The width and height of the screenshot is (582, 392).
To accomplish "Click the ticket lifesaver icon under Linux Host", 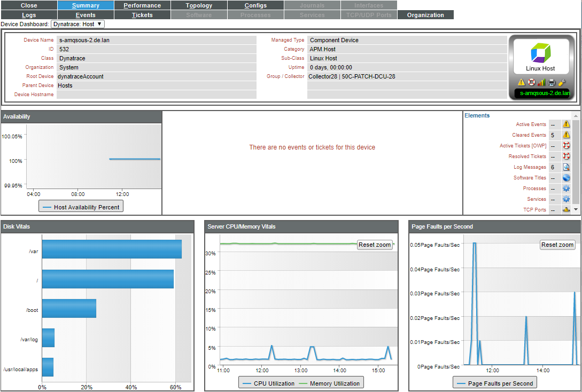I will tap(531, 82).
